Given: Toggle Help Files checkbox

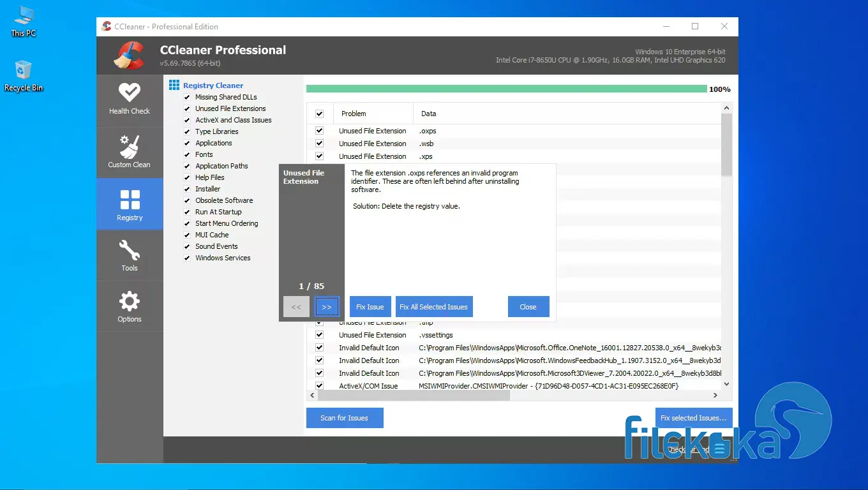Looking at the screenshot, I should (x=187, y=177).
